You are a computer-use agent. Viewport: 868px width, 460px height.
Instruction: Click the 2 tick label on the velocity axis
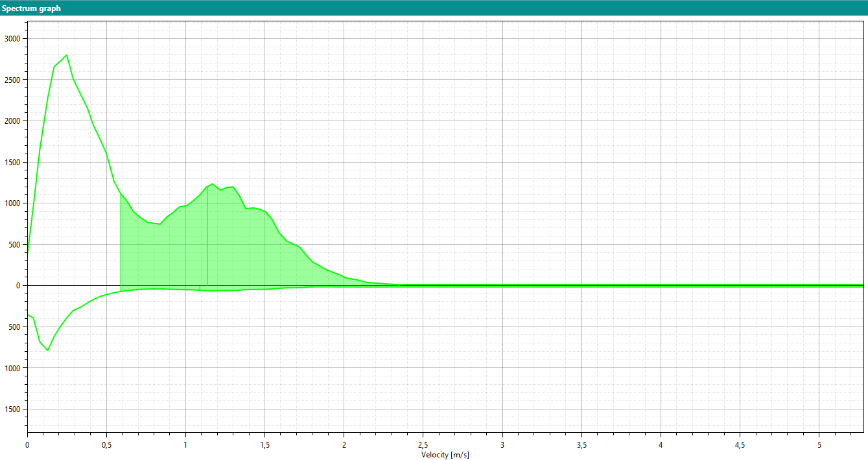pyautogui.click(x=344, y=445)
